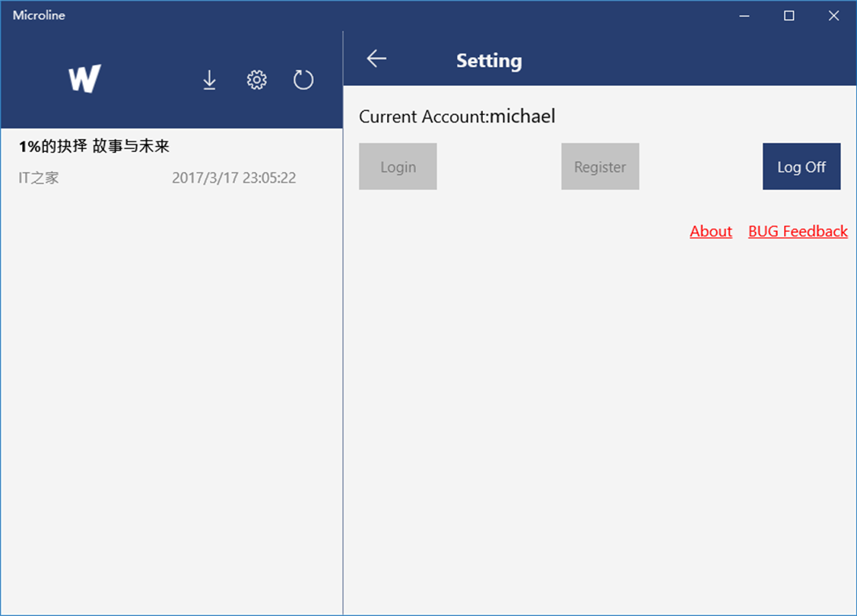Click the download icon in the header
The width and height of the screenshot is (857, 616).
209,80
